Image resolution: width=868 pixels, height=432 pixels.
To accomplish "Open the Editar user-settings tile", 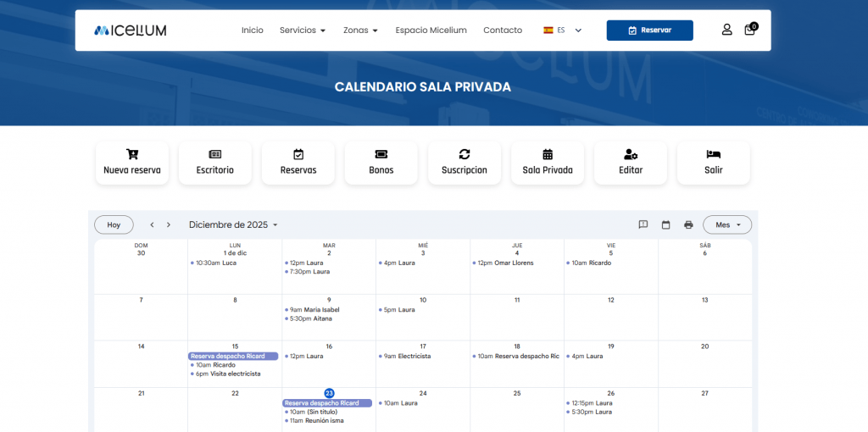I will point(631,162).
